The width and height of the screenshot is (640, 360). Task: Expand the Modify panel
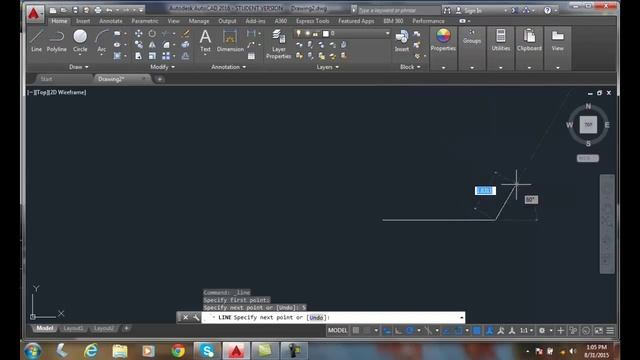point(162,67)
